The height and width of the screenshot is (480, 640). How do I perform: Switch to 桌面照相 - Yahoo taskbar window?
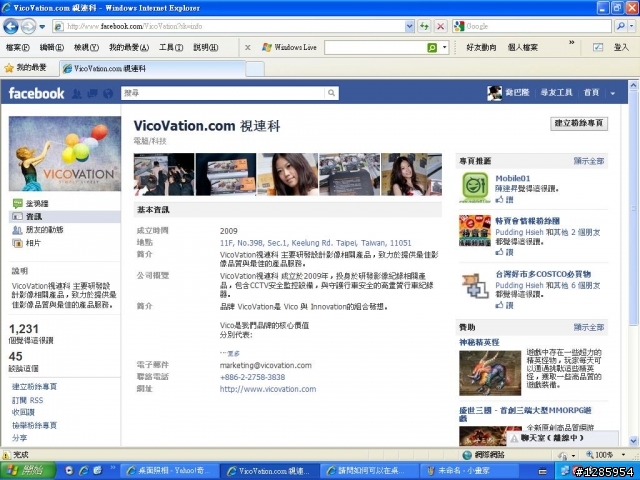coord(171,471)
